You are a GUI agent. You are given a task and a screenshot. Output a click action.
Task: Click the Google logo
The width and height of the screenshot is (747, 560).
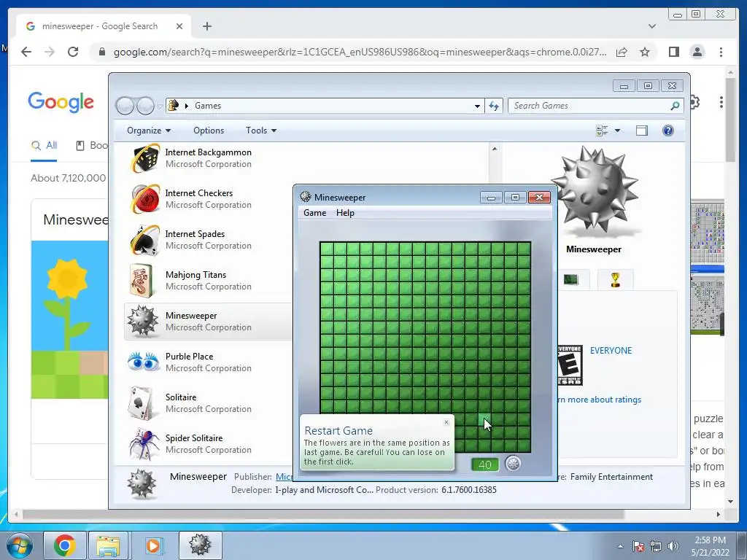click(x=61, y=102)
